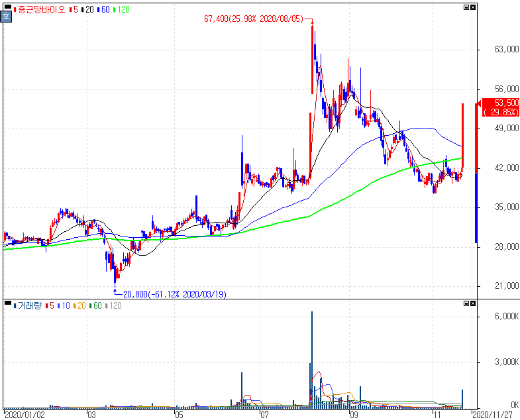This screenshot has height=420, width=520.
Task: Click the 28,000 price axis label
Action: click(507, 246)
